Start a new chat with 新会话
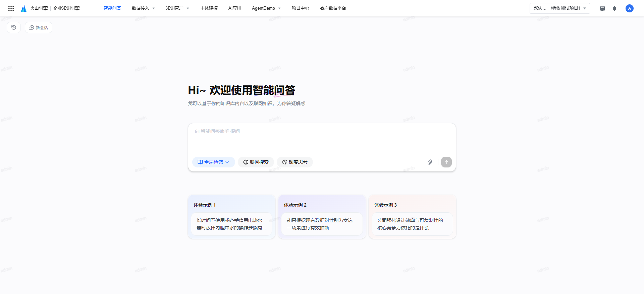The height and width of the screenshot is (294, 644). [39, 27]
